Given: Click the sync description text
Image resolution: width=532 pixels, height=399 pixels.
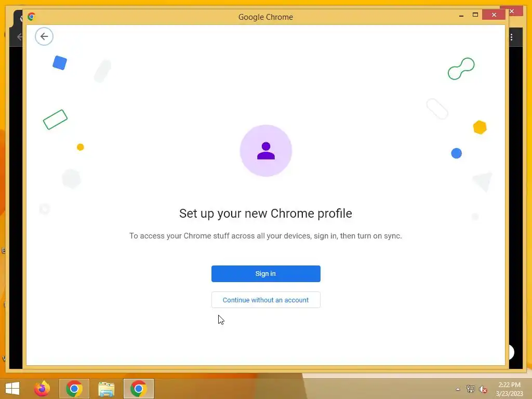Looking at the screenshot, I should [265, 236].
